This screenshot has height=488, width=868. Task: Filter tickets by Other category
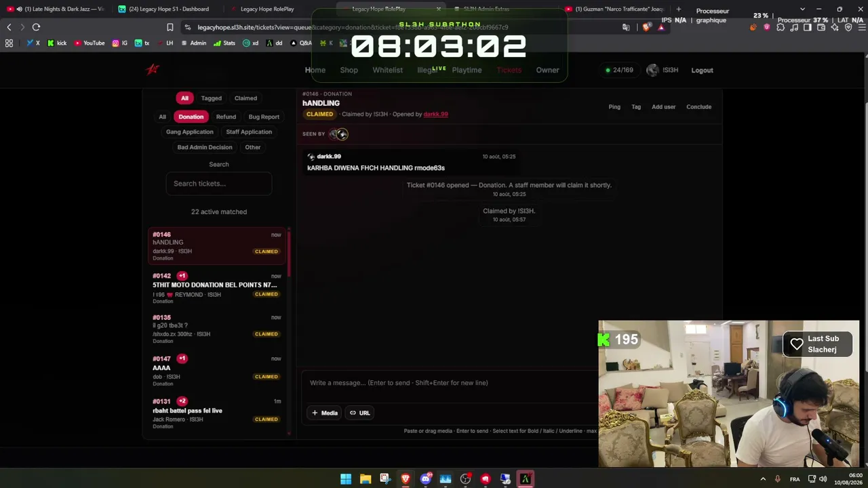pyautogui.click(x=253, y=147)
